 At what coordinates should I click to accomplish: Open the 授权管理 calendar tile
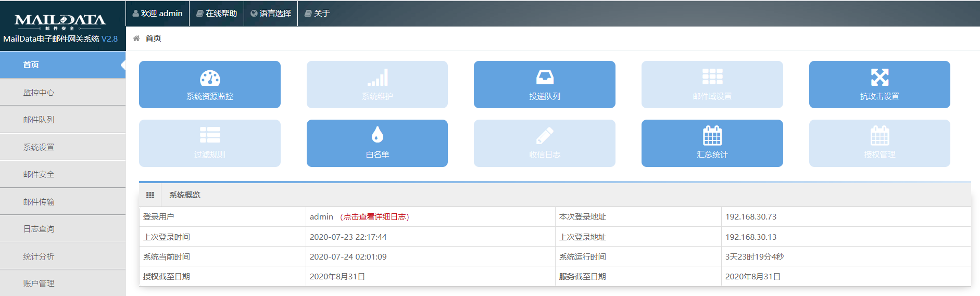click(x=880, y=143)
